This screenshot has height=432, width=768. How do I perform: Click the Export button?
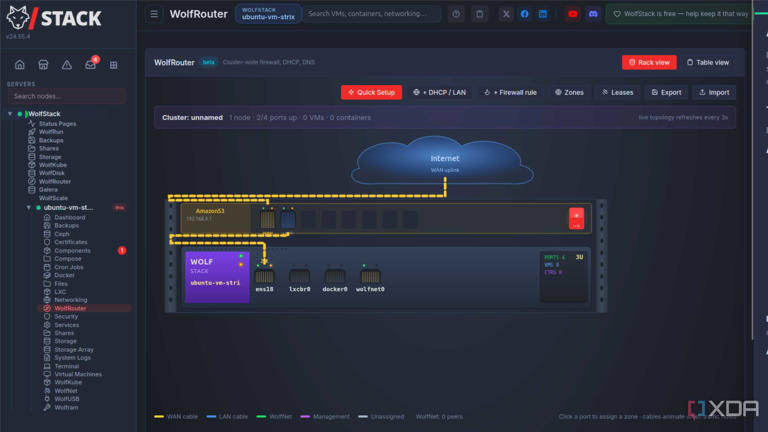(666, 92)
